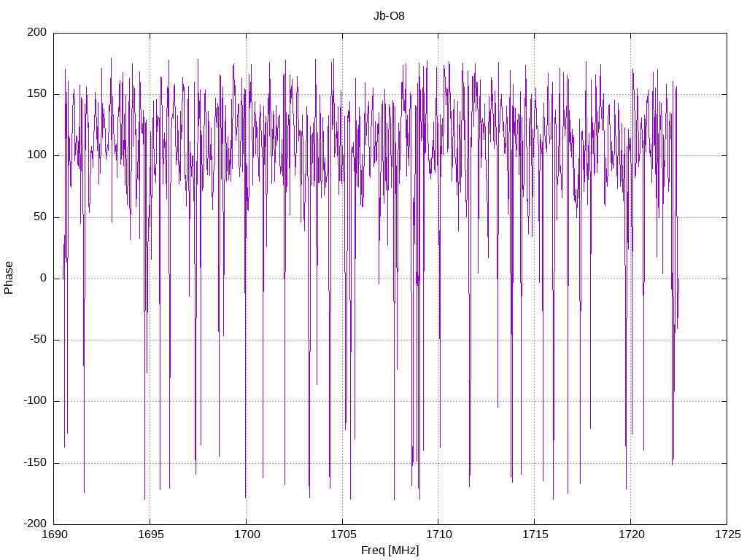Click the y-axis tick label -50
Image resolution: width=747 pixels, height=560 pixels.
(x=37, y=339)
